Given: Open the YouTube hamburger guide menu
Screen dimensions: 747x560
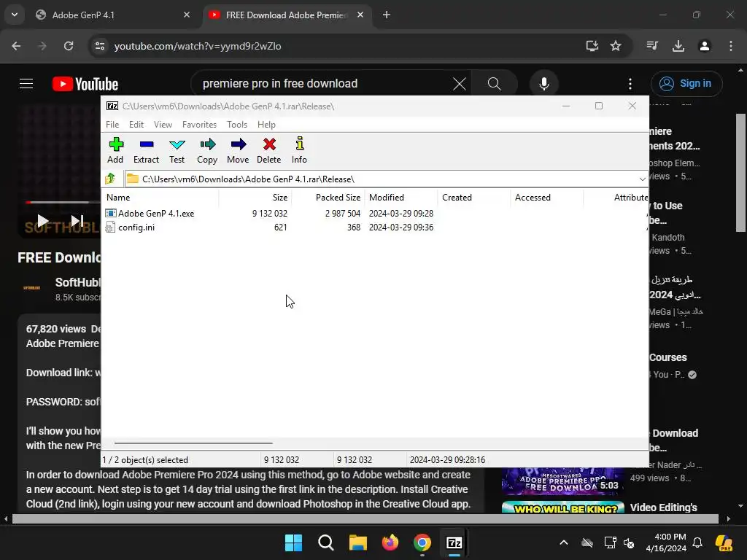Looking at the screenshot, I should (x=26, y=84).
